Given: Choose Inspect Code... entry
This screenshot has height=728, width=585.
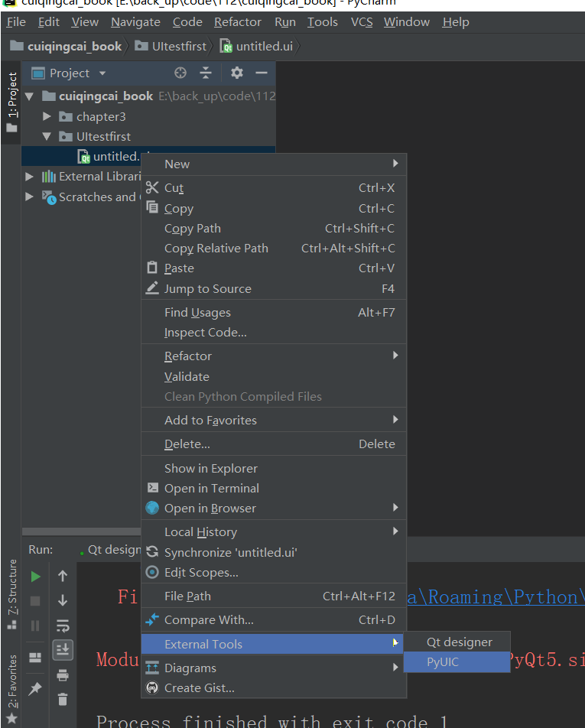Looking at the screenshot, I should (274, 333).
